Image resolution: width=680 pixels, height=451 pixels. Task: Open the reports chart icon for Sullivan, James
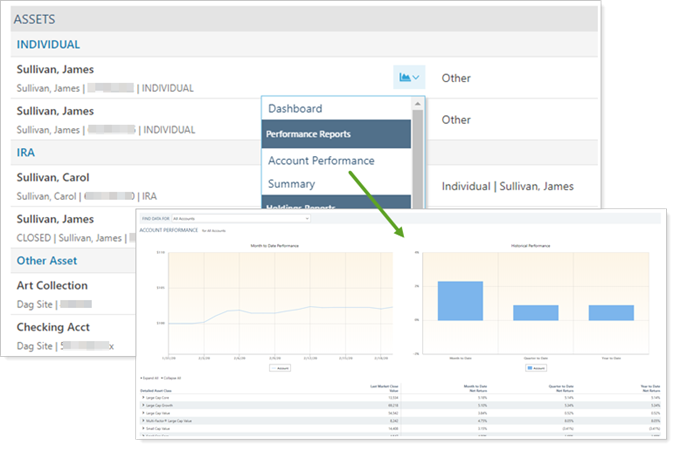tap(410, 77)
